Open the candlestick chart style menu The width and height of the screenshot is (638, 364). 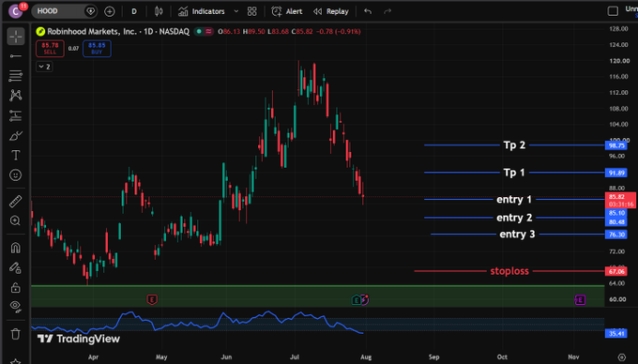(x=159, y=11)
